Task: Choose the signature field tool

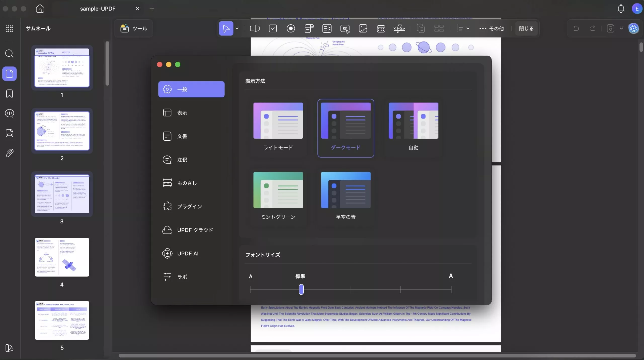Action: tap(399, 28)
